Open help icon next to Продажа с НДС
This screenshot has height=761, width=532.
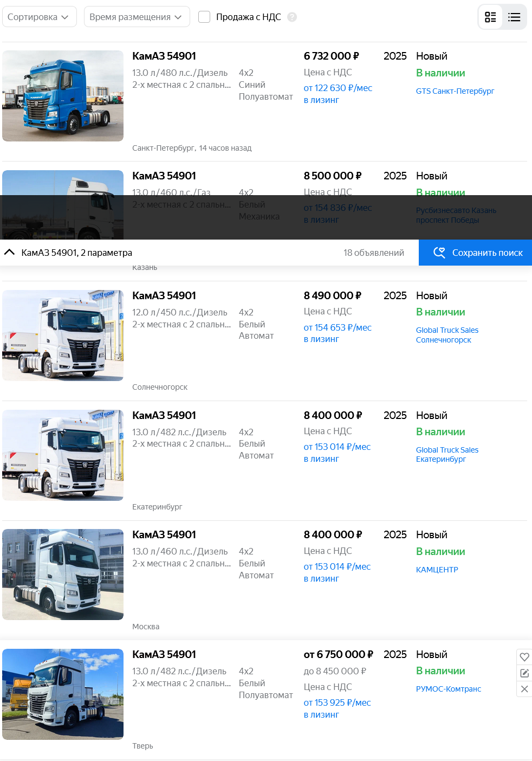point(292,17)
